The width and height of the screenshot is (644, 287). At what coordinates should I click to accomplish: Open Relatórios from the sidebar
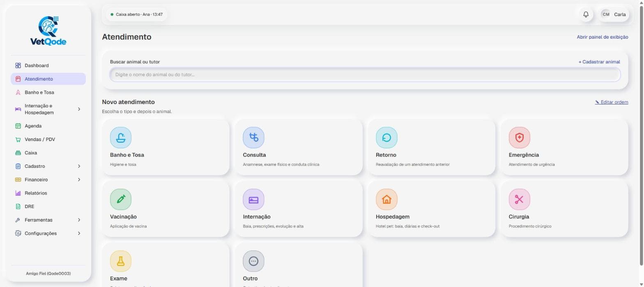click(48, 193)
